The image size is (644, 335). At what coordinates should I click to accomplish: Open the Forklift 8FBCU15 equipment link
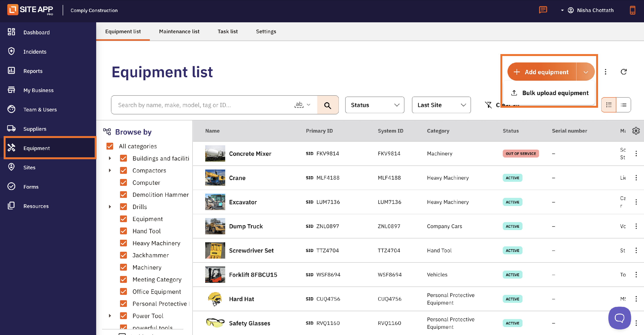(x=253, y=274)
